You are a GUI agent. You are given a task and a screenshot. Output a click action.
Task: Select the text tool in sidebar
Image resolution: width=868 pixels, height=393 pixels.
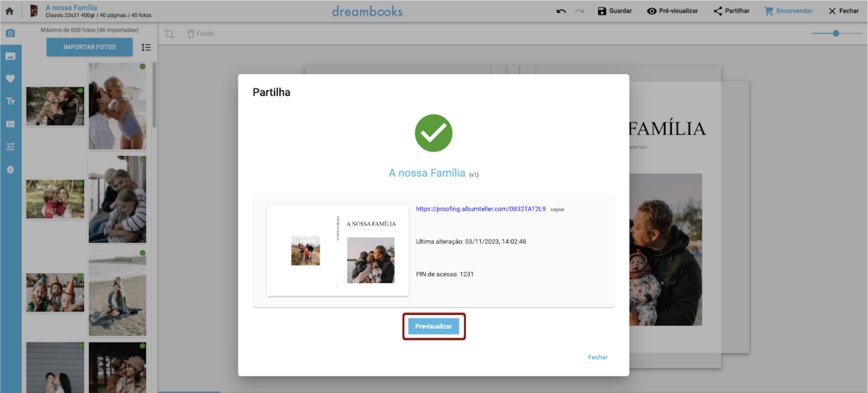10,101
